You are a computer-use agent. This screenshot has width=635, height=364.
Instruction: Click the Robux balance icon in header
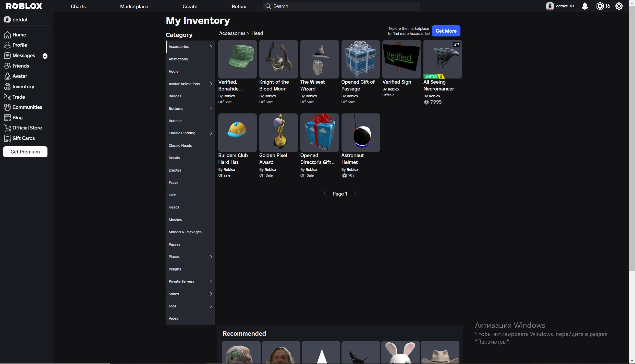click(x=600, y=6)
